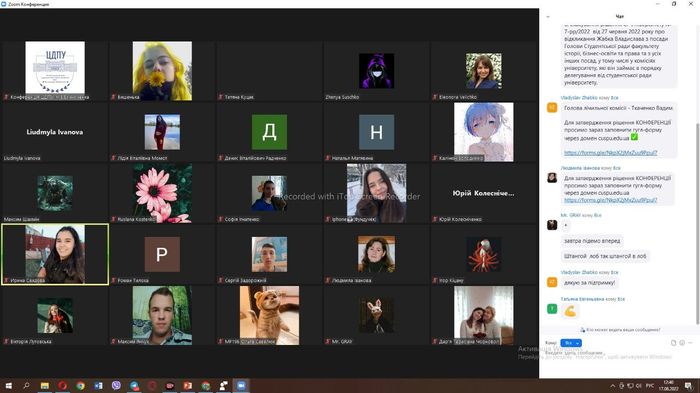Select Людмила Іванова's avatar in chat
The height and width of the screenshot is (393, 700).
tap(552, 178)
